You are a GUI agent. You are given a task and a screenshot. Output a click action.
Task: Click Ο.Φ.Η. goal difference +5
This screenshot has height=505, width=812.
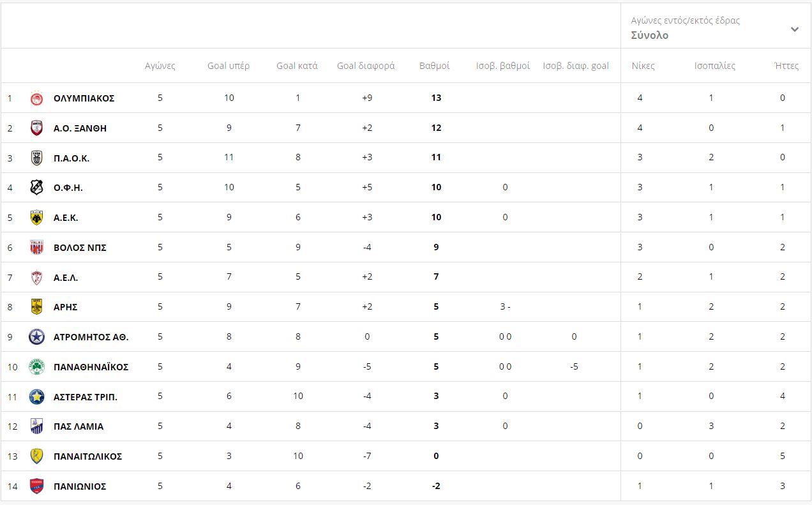pyautogui.click(x=366, y=188)
